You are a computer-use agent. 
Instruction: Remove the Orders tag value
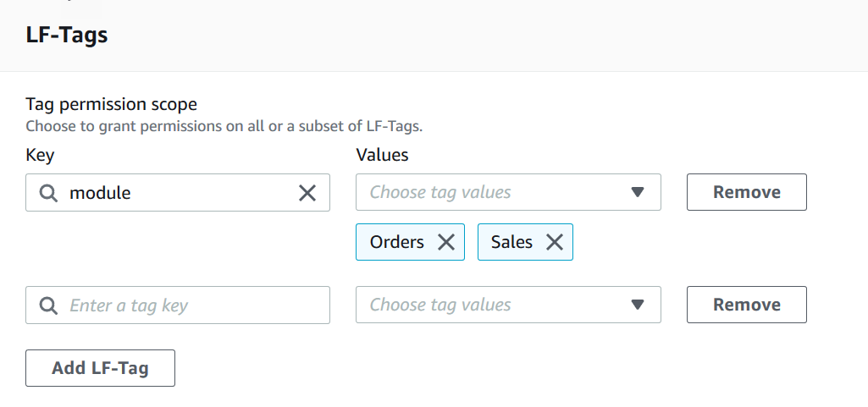click(x=446, y=242)
